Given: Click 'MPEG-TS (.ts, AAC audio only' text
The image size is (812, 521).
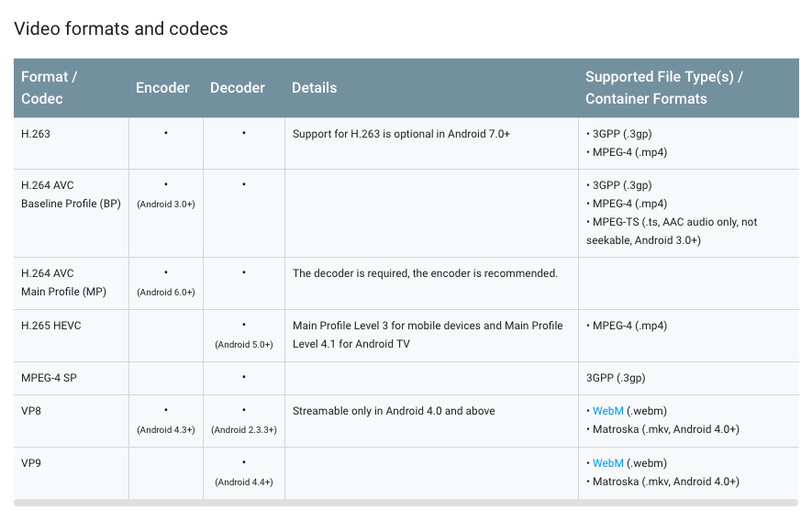Looking at the screenshot, I should click(673, 231).
